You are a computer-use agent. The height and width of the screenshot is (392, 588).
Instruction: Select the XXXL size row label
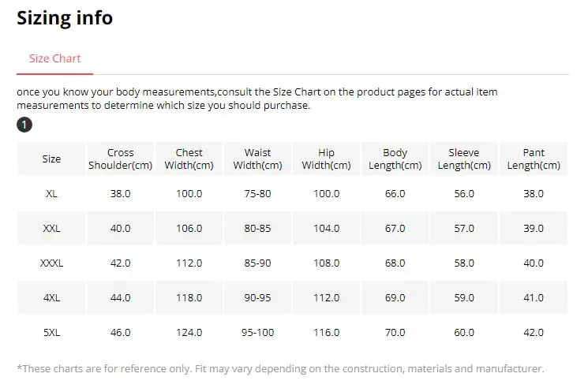51,263
